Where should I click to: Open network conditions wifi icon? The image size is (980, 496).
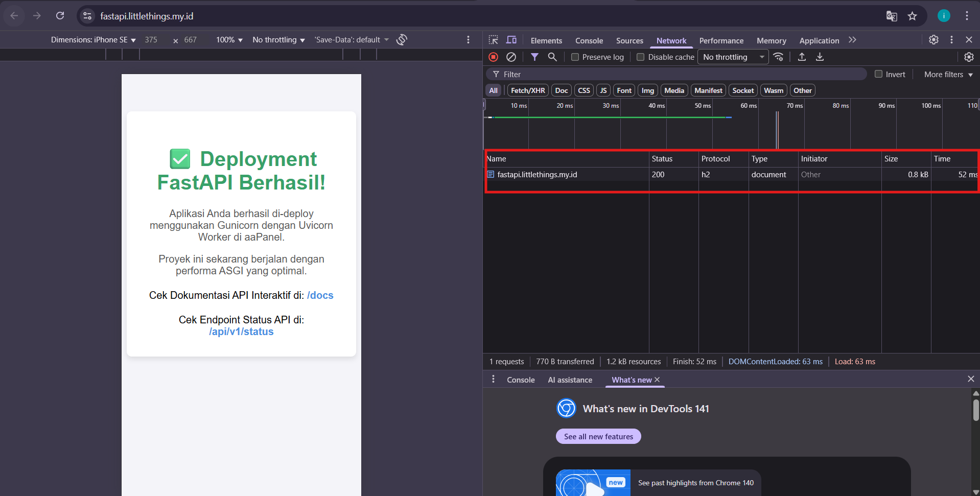pos(778,57)
